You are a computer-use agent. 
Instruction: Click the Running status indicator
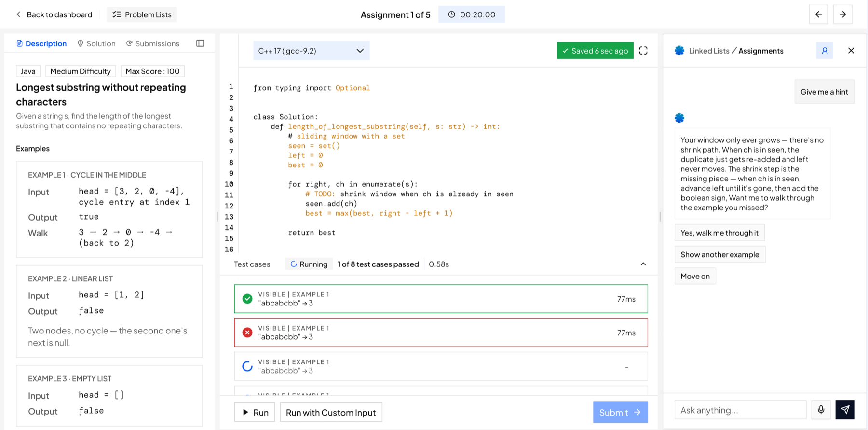coord(309,264)
